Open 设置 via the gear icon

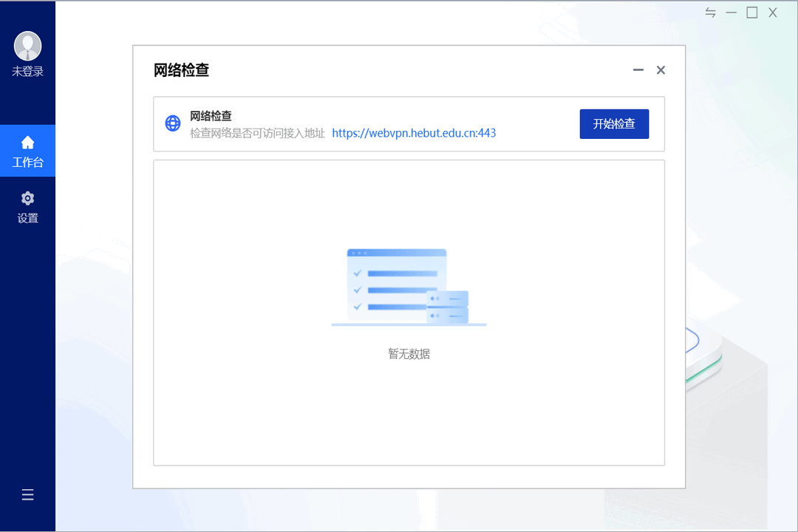click(x=27, y=198)
